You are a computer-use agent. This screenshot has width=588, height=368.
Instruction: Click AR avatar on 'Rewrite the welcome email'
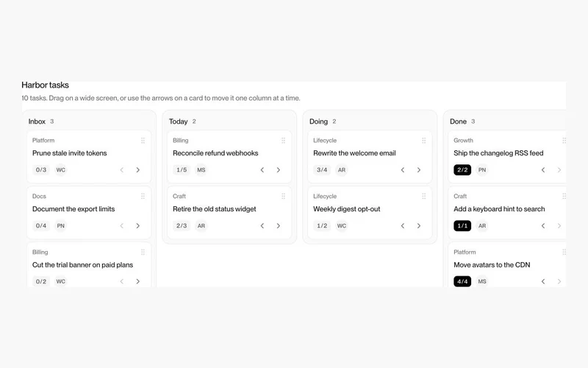342,170
